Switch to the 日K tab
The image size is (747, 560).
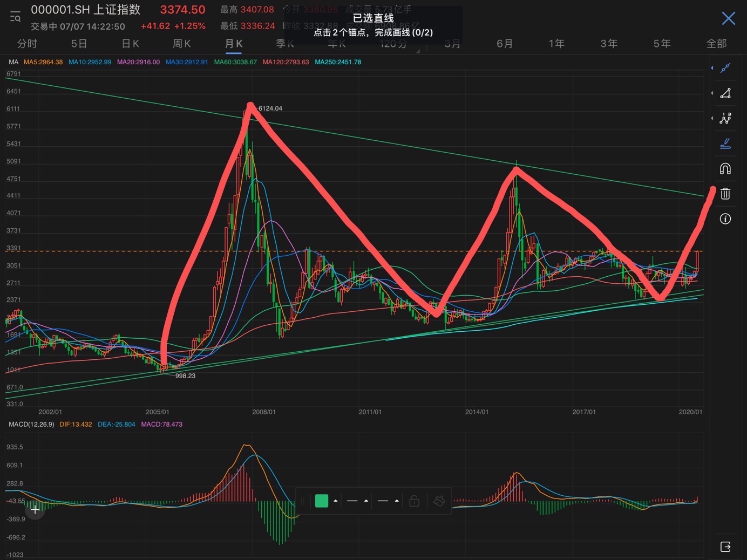point(131,44)
